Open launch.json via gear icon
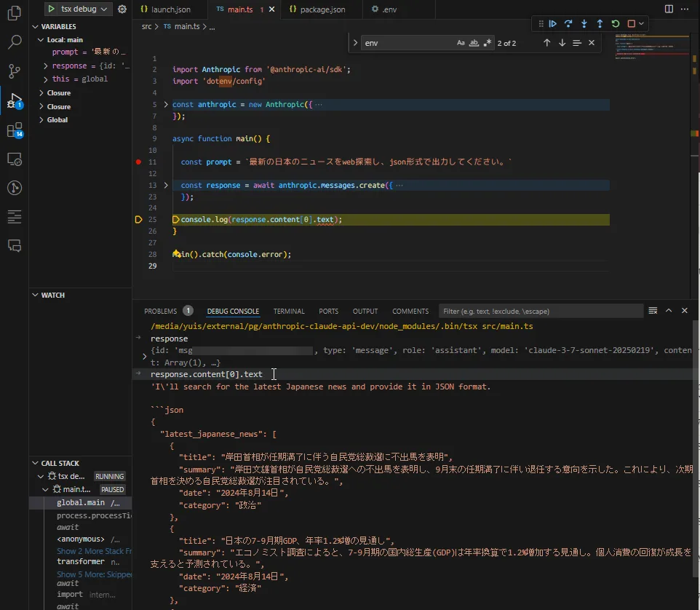This screenshot has width=700, height=610. pos(122,9)
